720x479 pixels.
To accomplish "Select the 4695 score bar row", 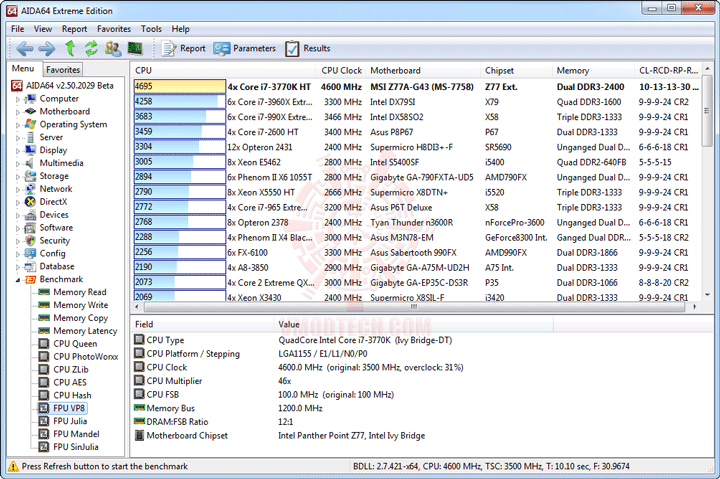I will coord(180,86).
